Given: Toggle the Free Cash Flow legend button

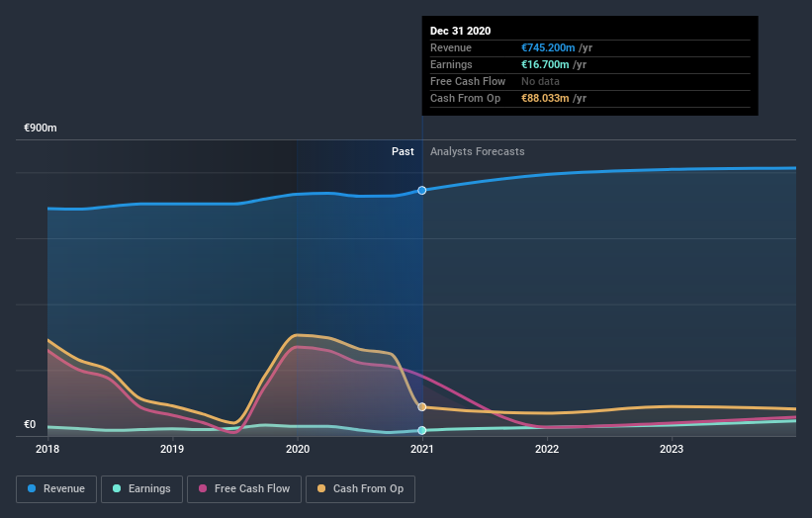Looking at the screenshot, I should click(x=244, y=489).
